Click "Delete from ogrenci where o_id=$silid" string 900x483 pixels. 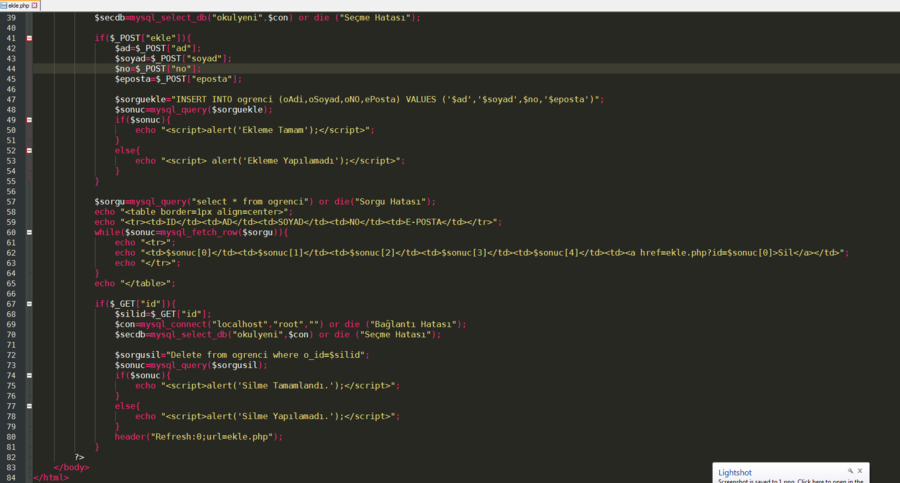pos(265,355)
